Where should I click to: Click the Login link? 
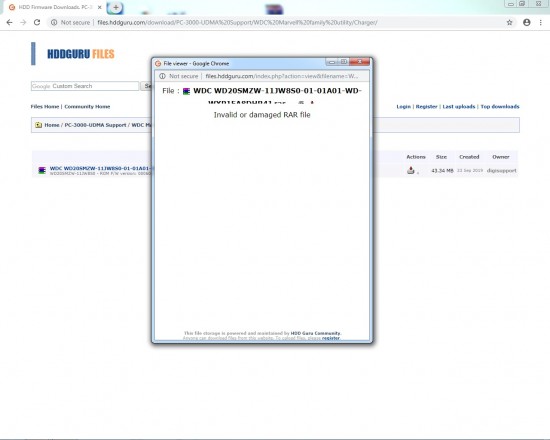tap(403, 107)
